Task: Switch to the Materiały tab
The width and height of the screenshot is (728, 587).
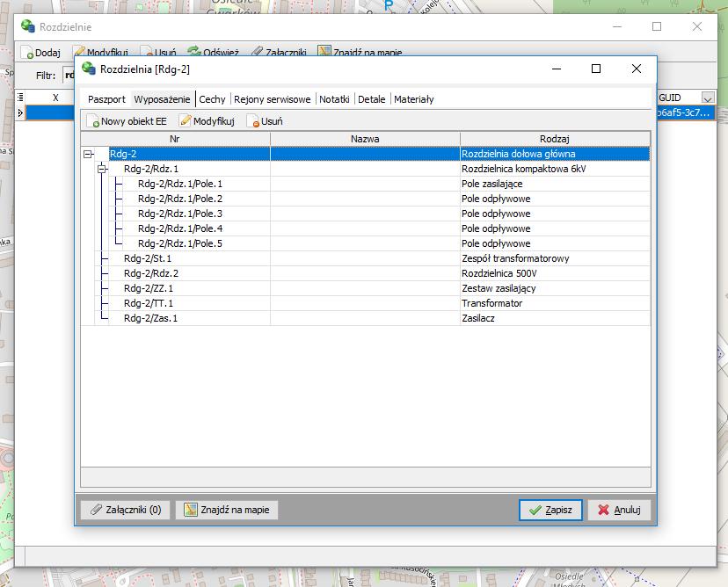Action: pyautogui.click(x=414, y=99)
